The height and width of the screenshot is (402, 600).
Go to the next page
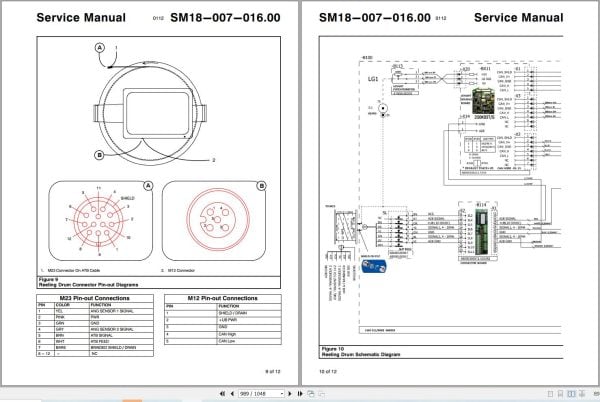click(290, 394)
